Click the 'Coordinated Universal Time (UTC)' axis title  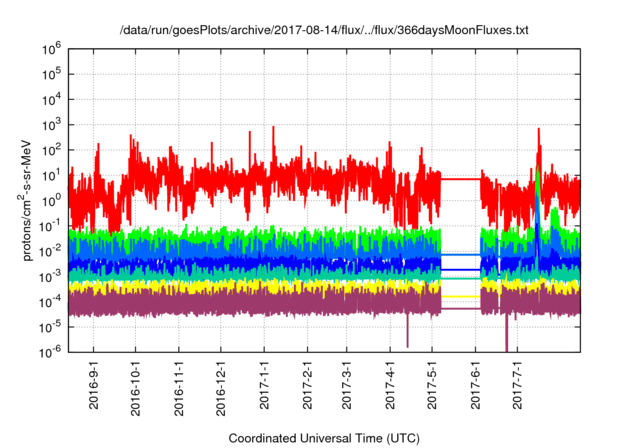tap(324, 439)
